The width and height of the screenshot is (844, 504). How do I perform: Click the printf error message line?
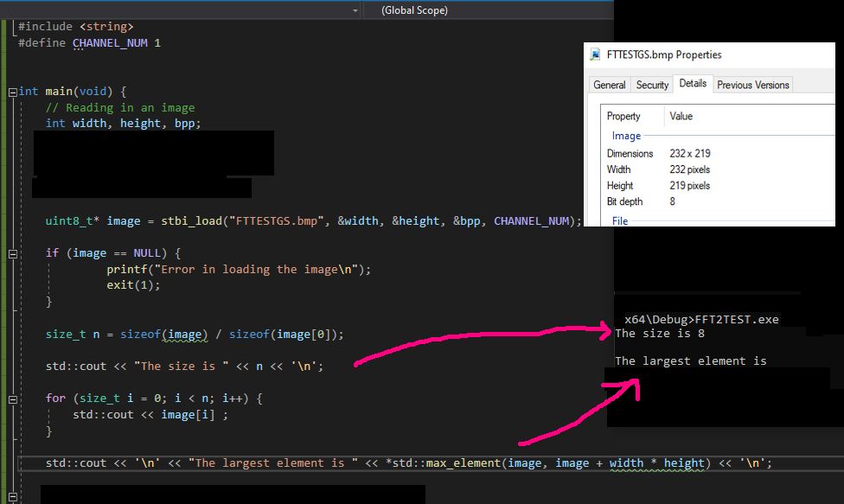coord(239,269)
